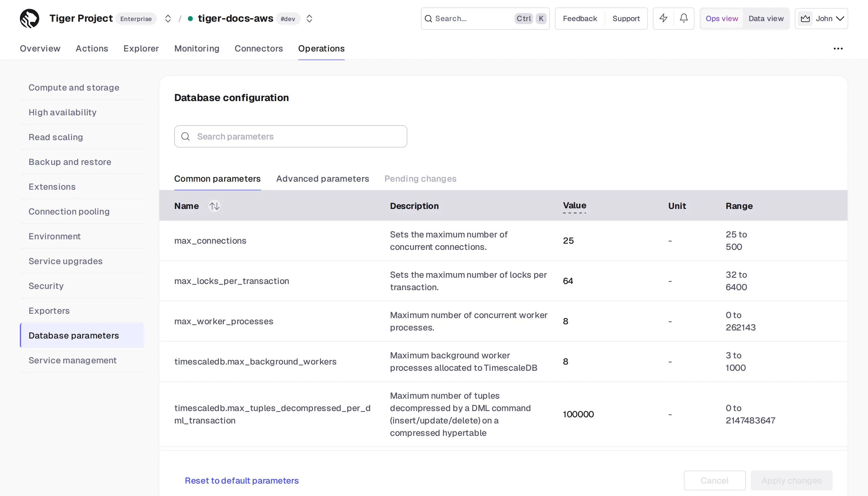
Task: Open Compute and storage in sidebar
Action: [x=82, y=87]
